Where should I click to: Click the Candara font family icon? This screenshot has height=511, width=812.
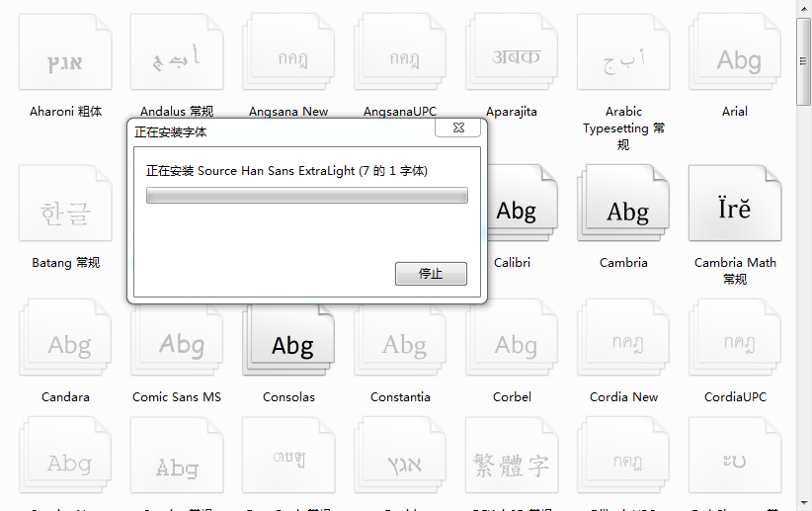click(65, 337)
